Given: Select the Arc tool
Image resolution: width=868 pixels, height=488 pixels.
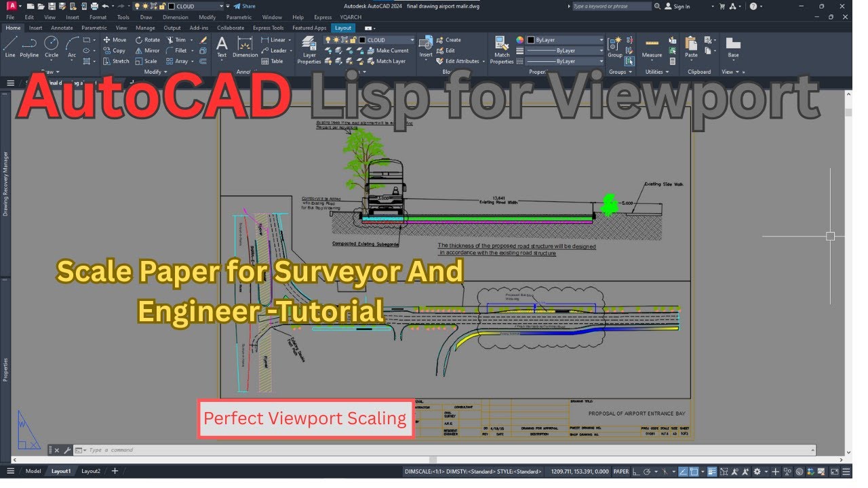Looking at the screenshot, I should click(71, 46).
